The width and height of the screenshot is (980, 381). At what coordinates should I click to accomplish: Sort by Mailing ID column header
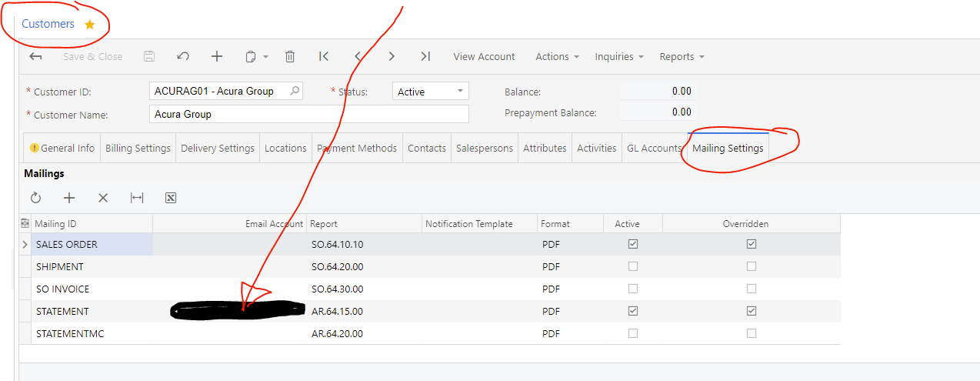pyautogui.click(x=92, y=224)
